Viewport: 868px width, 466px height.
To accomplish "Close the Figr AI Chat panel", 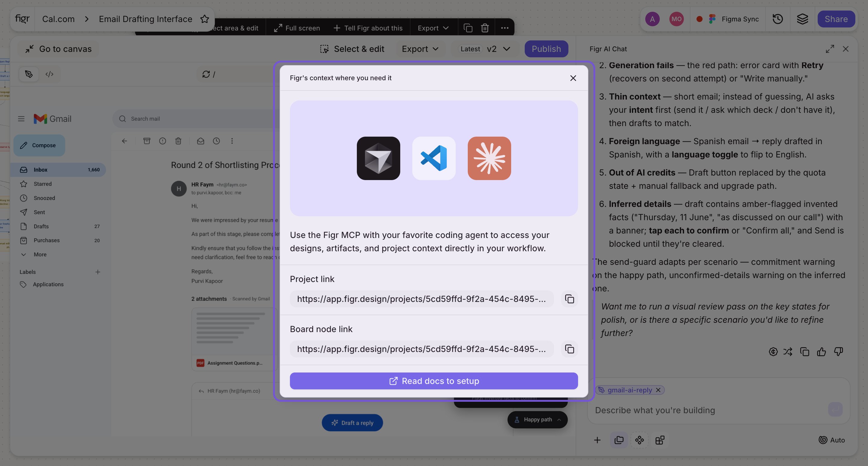I will pos(845,49).
